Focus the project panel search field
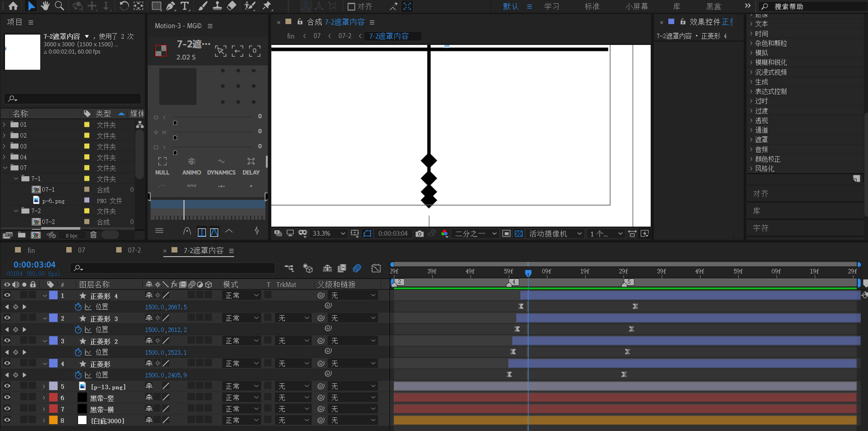 click(x=73, y=99)
